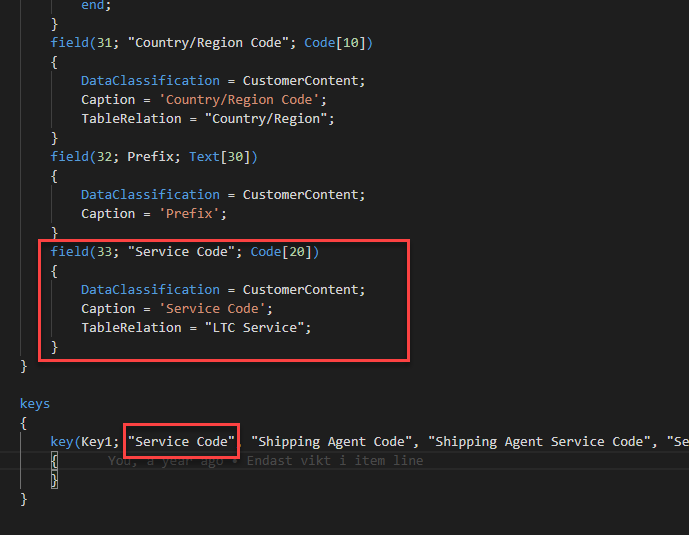Click DataClassification property inside field 32
The width and height of the screenshot is (689, 535).
coord(150,195)
